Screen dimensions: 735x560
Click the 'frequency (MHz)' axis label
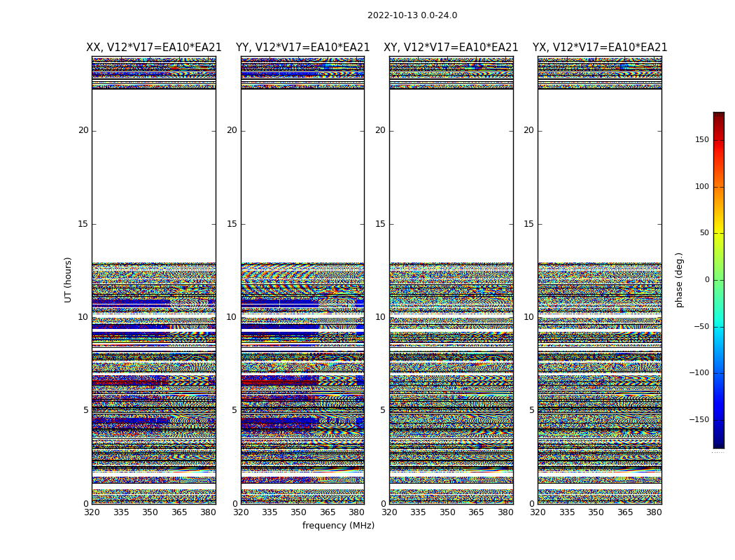point(338,525)
